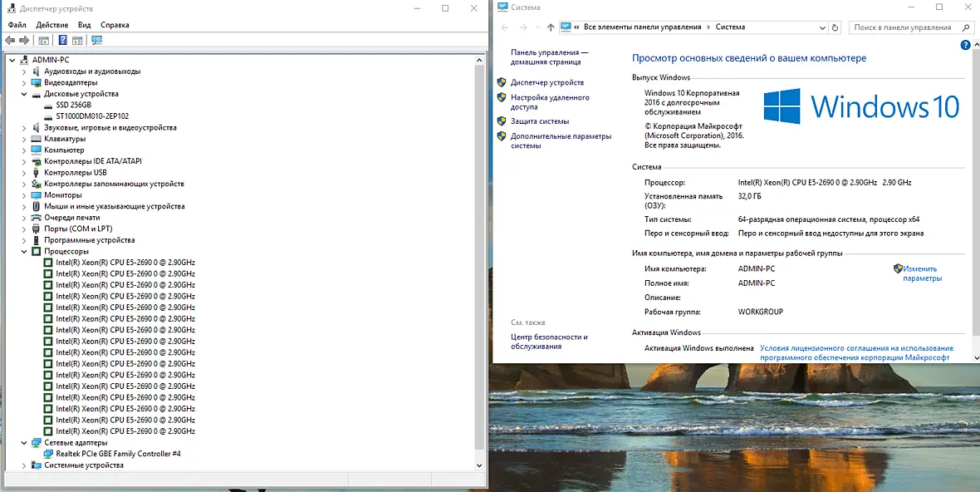Open the Действие menu
The image size is (980, 492).
[51, 25]
